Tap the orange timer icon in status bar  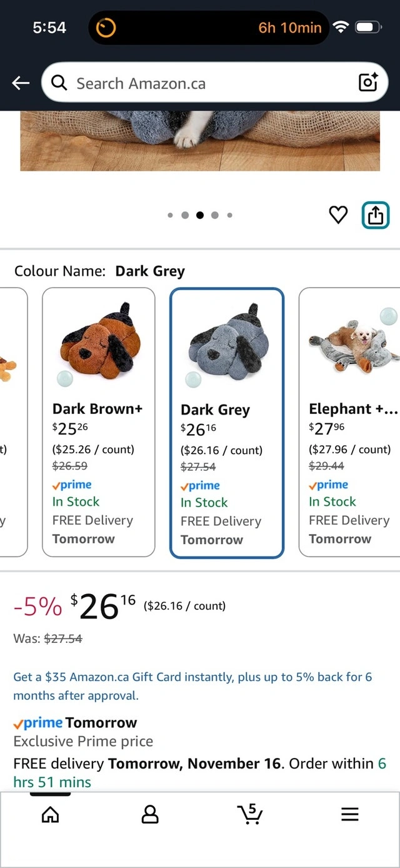[x=106, y=28]
